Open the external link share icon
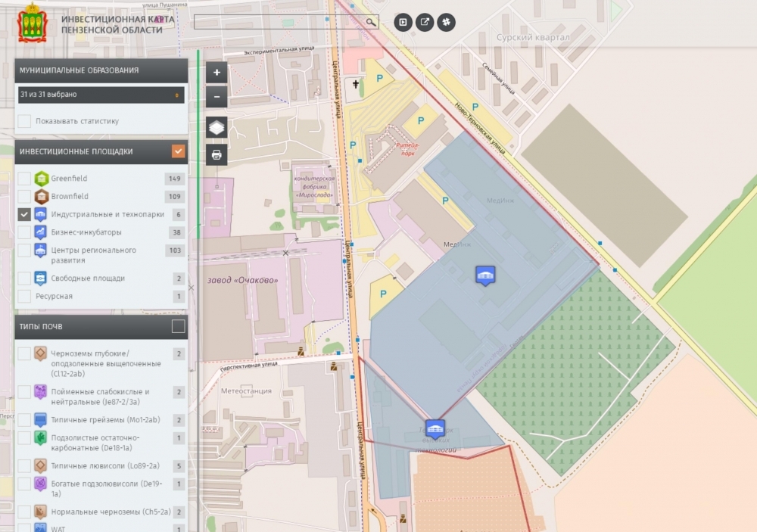This screenshot has width=757, height=532. [425, 22]
